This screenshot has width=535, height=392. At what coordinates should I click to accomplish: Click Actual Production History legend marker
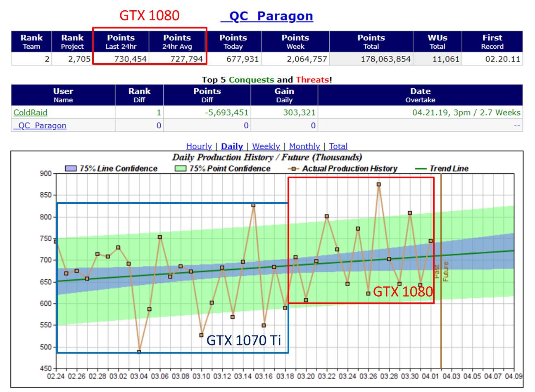pyautogui.click(x=294, y=169)
